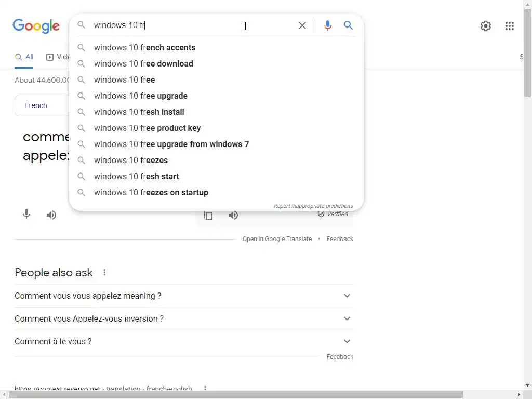Listen to the translated text speaker icon

pyautogui.click(x=233, y=215)
